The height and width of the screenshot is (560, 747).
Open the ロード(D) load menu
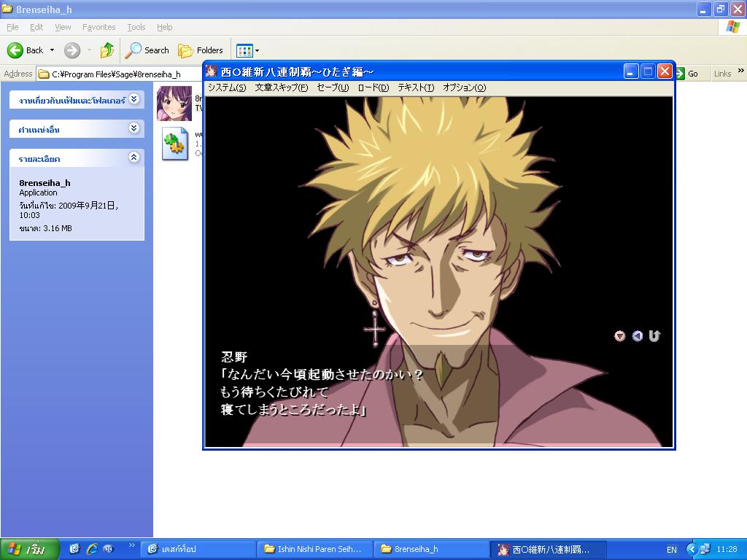pos(373,87)
